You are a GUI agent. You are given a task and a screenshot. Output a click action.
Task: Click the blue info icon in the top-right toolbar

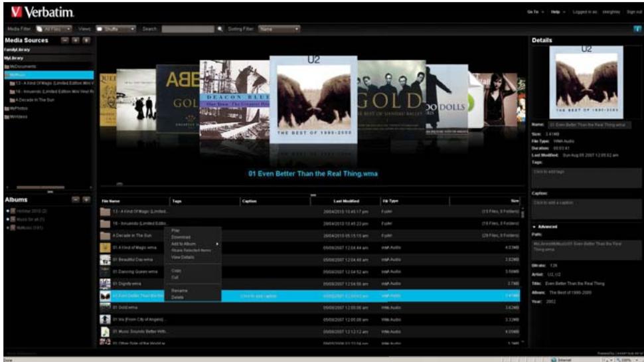[x=637, y=29]
